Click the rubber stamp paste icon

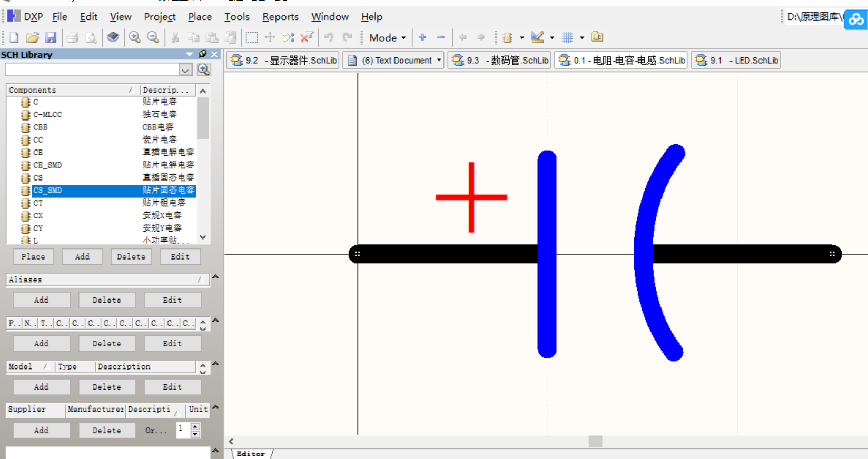point(230,37)
